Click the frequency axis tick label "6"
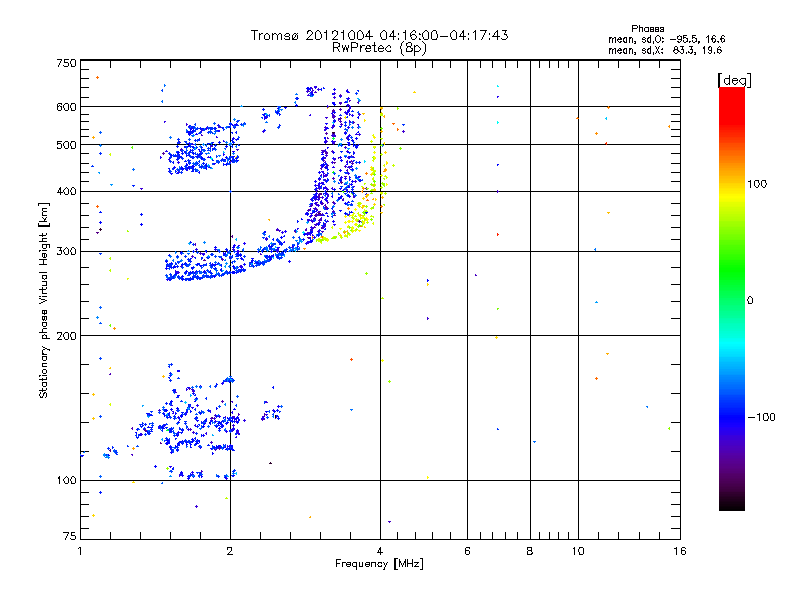Image resolution: width=800 pixels, height=600 pixels. 467,551
